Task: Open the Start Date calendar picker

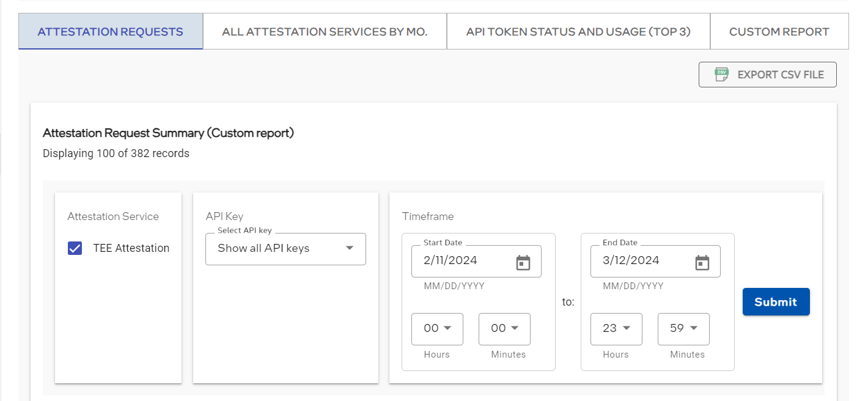Action: point(523,263)
